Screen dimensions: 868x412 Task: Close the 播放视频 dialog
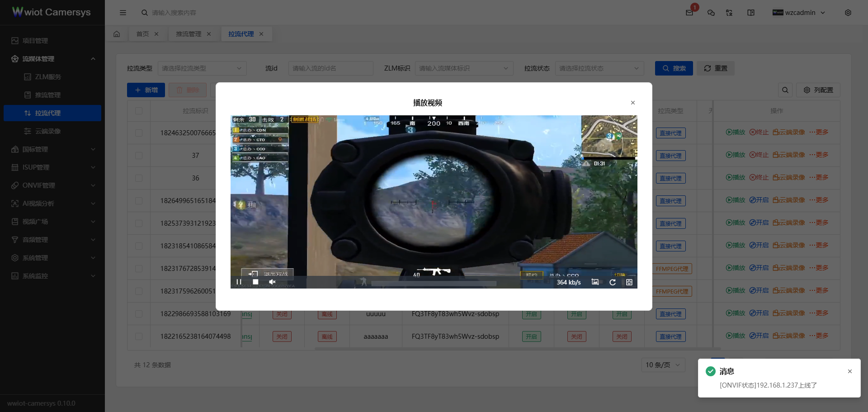coord(632,103)
